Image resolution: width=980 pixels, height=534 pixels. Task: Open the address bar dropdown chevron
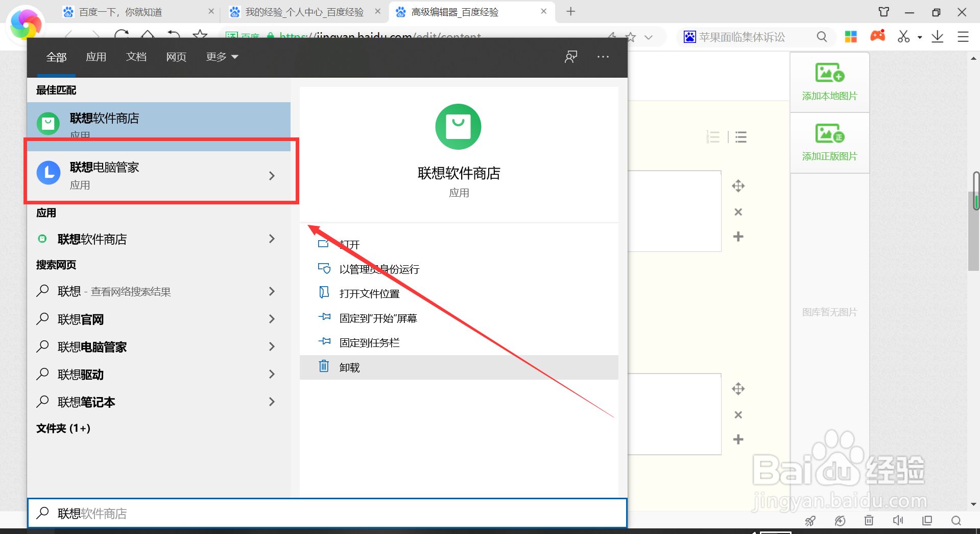pos(648,37)
